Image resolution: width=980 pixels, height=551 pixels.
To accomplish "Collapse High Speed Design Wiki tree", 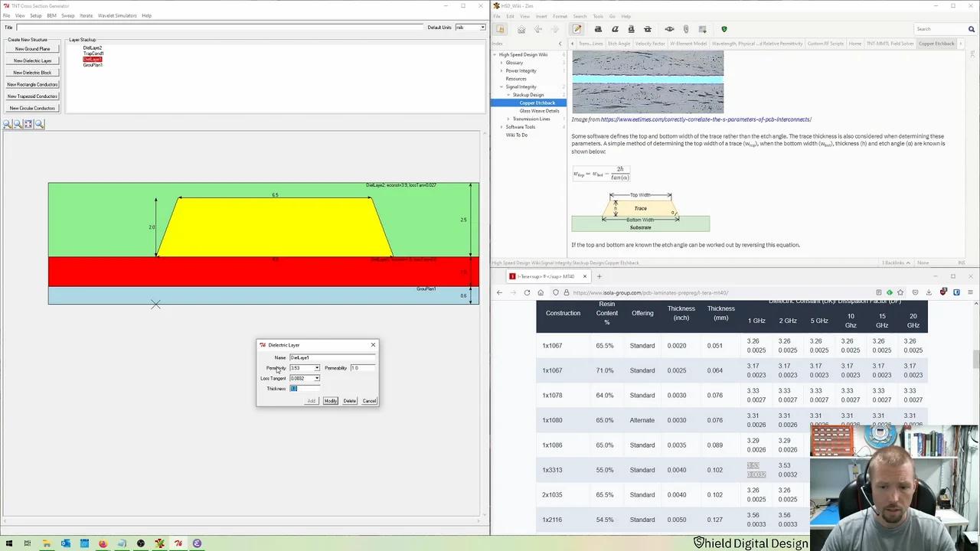I will [495, 54].
